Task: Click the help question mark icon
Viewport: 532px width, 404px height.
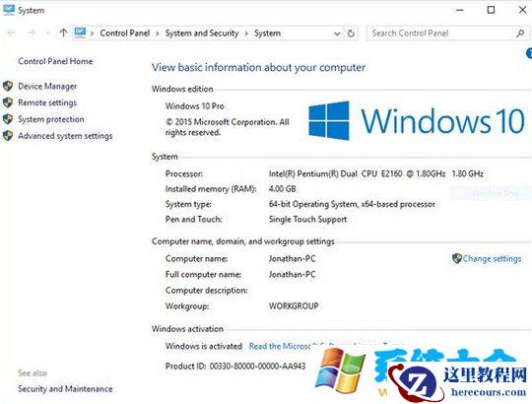Action: click(529, 53)
